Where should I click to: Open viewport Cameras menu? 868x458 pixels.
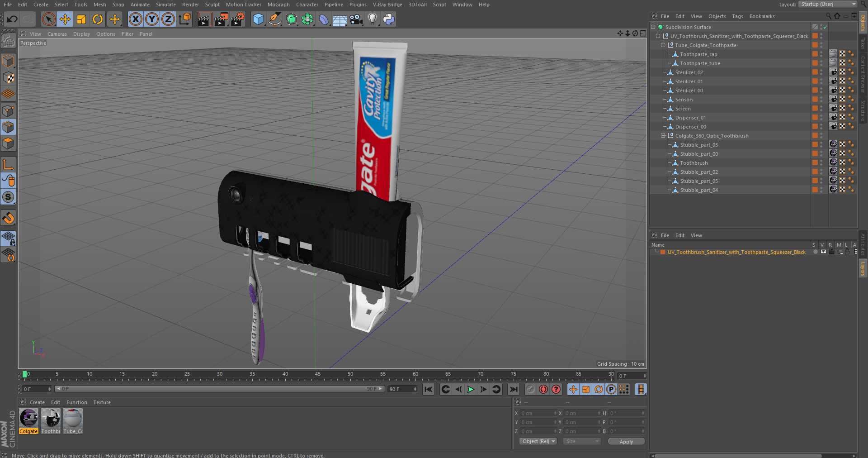tap(57, 34)
